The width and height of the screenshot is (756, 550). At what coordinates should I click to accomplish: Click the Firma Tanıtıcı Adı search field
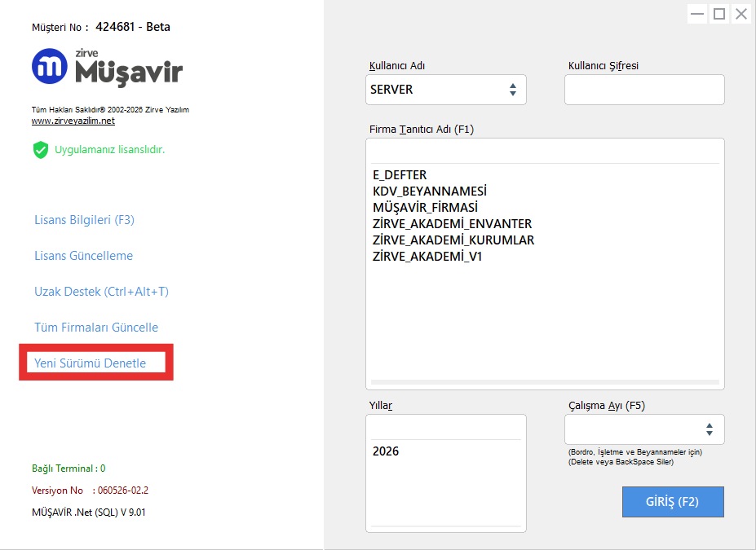coord(545,152)
